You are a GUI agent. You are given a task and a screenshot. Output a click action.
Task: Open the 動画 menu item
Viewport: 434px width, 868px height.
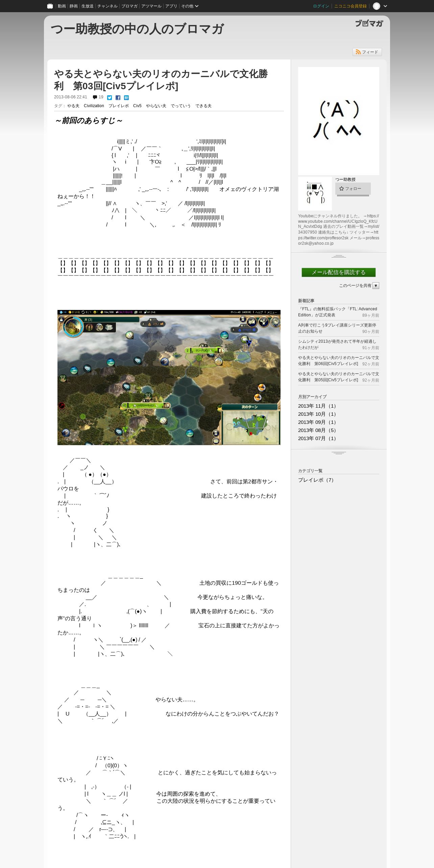pos(62,6)
